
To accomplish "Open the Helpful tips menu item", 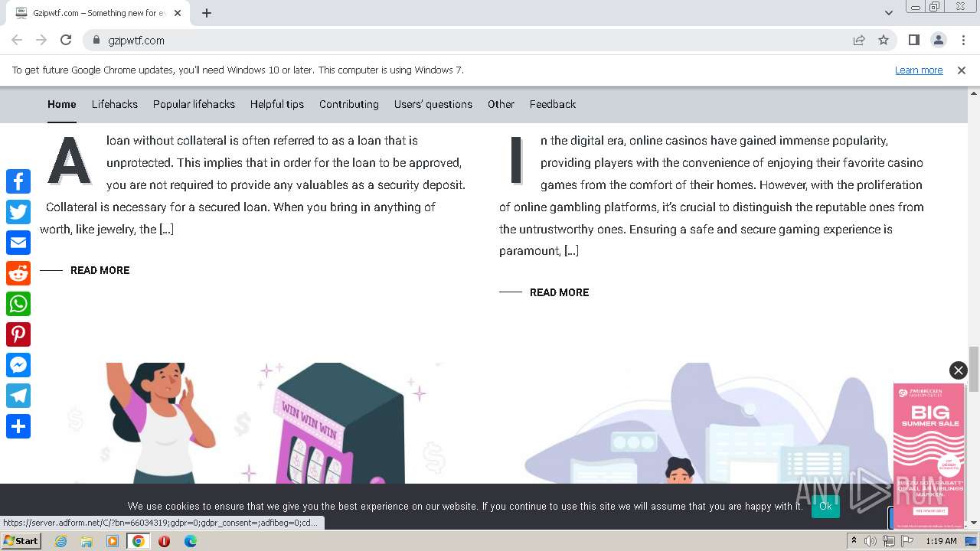I will tap(277, 104).
